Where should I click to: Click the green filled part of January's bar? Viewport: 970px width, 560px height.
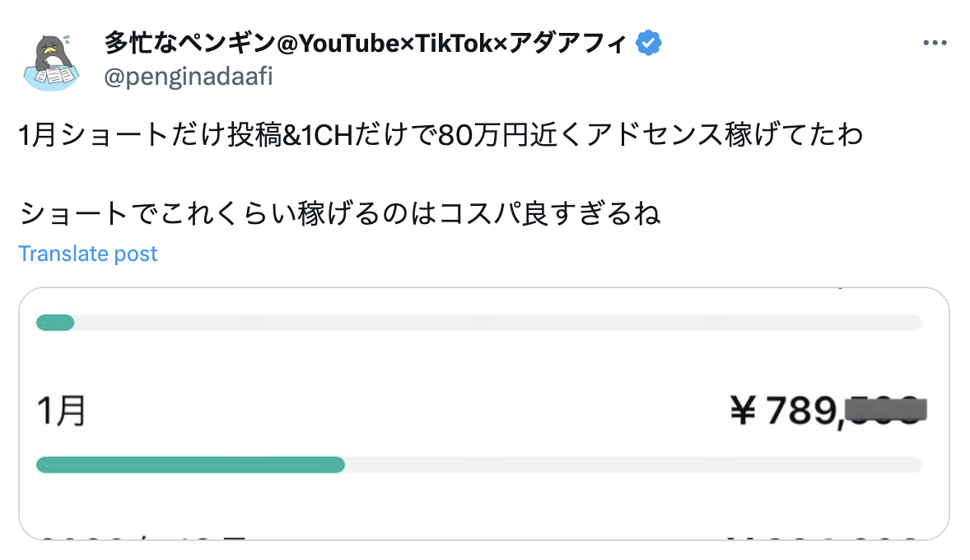(189, 465)
